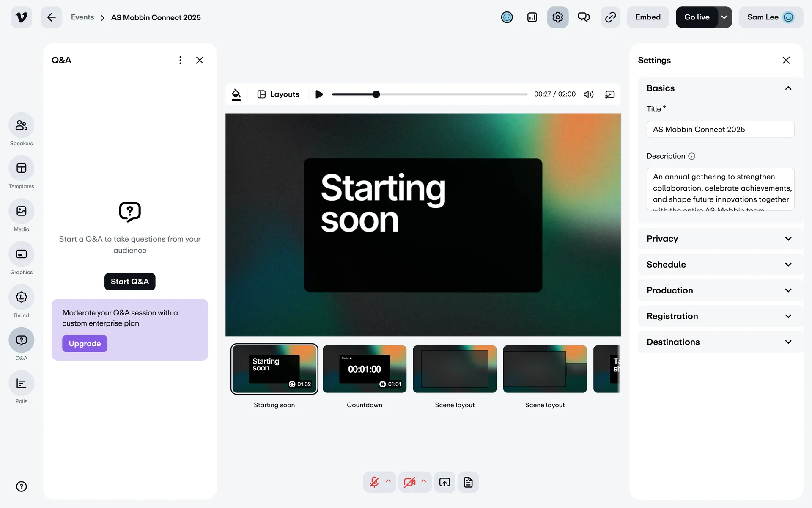Unmute the microphone

(374, 482)
